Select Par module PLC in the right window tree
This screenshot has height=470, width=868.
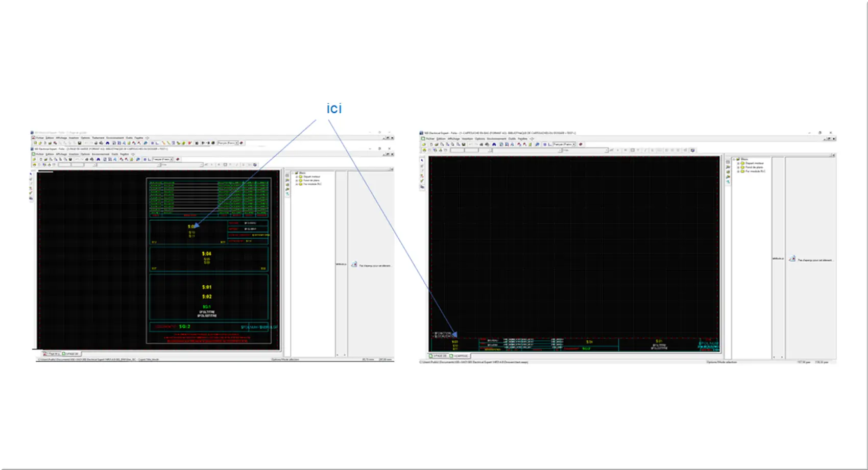click(755, 171)
